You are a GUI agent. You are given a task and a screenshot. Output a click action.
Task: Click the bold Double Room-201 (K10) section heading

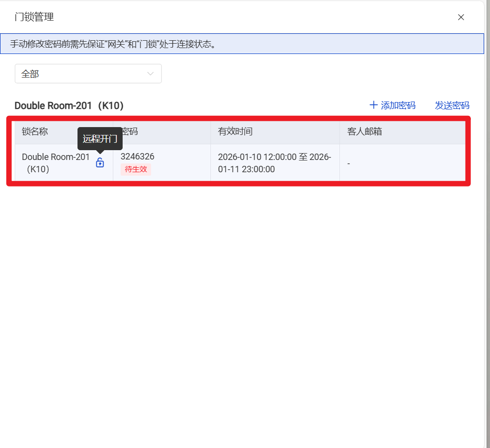(69, 105)
